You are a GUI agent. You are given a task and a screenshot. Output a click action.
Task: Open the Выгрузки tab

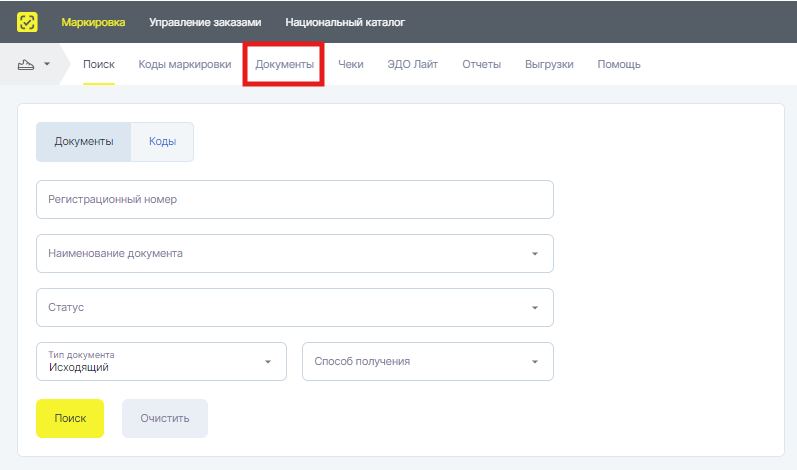click(x=549, y=65)
